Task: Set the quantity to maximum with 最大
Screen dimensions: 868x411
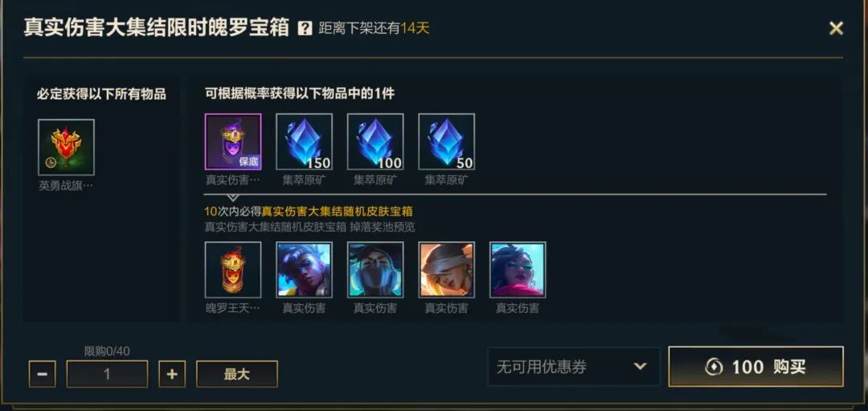Action: point(237,374)
